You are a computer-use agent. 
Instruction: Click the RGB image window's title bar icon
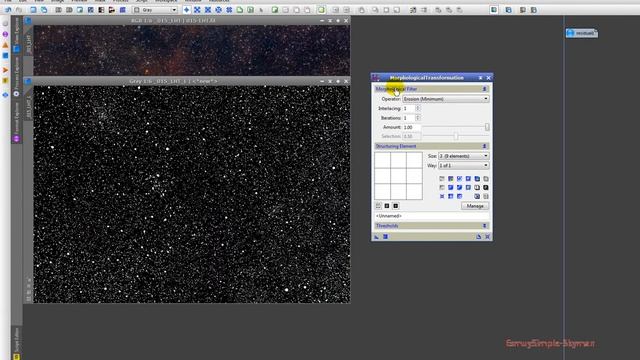(x=28, y=20)
